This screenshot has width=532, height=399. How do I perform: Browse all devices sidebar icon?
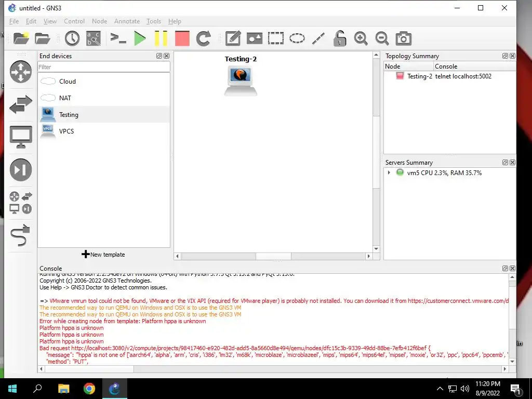(x=21, y=203)
